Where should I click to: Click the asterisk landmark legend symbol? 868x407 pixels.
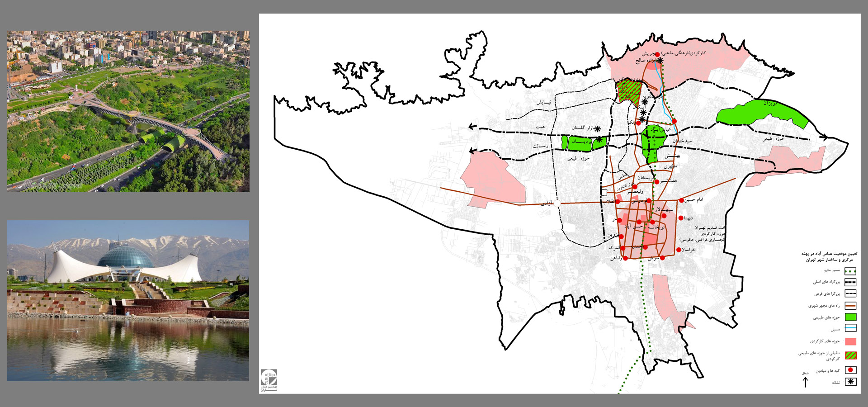(850, 382)
